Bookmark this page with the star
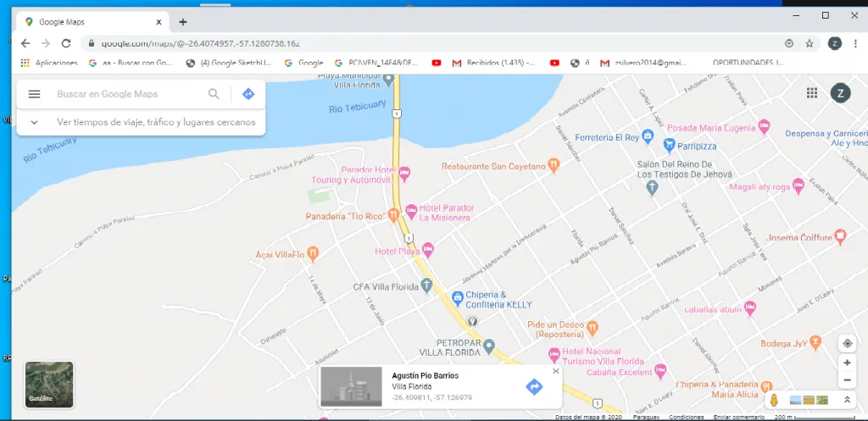The width and height of the screenshot is (868, 421). coord(810,43)
